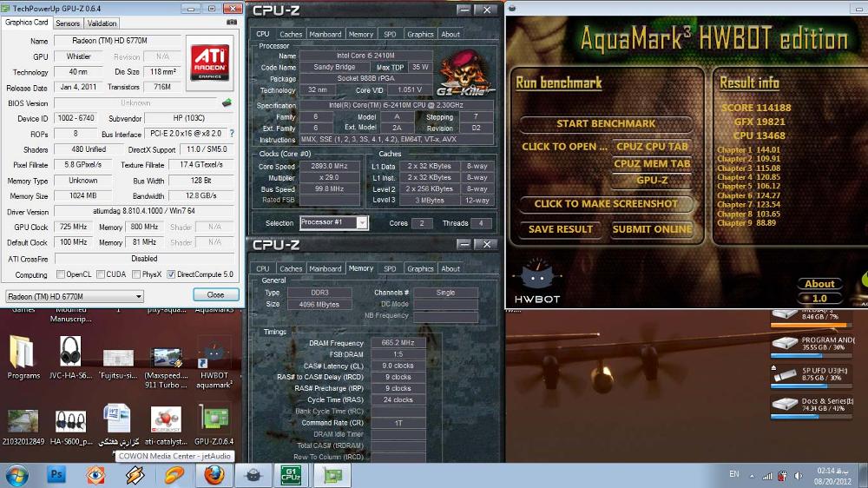This screenshot has width=868, height=488.
Task: Launch Photoshop from the taskbar
Action: (x=56, y=475)
